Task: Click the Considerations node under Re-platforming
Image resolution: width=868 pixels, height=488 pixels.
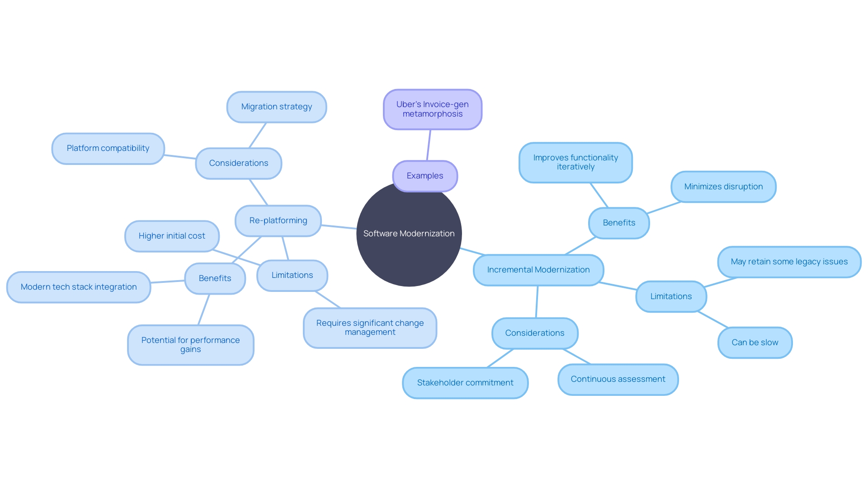Action: [238, 161]
